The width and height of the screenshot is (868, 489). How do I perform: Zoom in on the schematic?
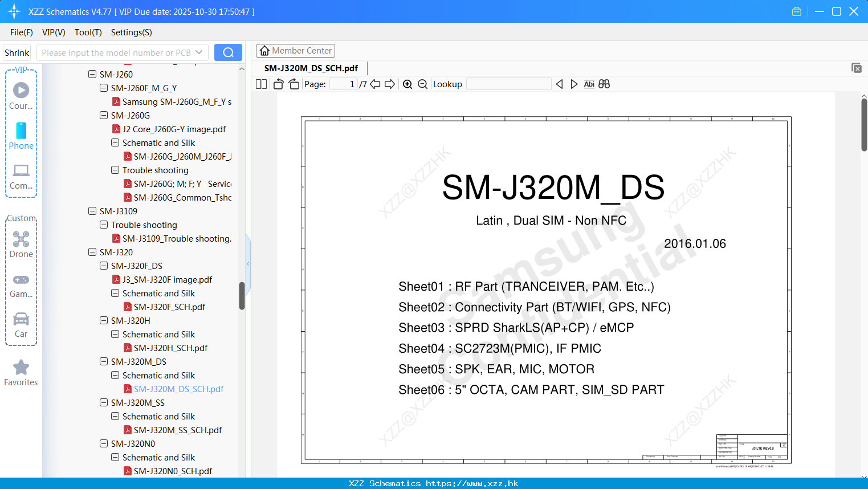pyautogui.click(x=407, y=84)
